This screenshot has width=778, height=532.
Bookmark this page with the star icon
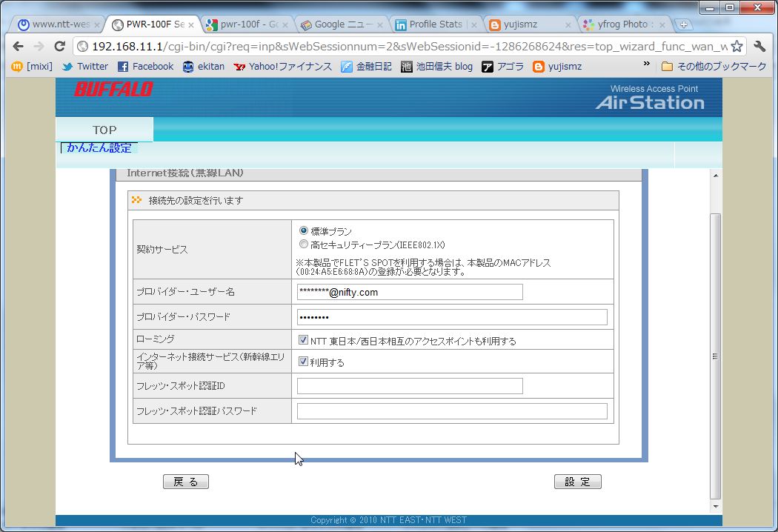tap(737, 46)
